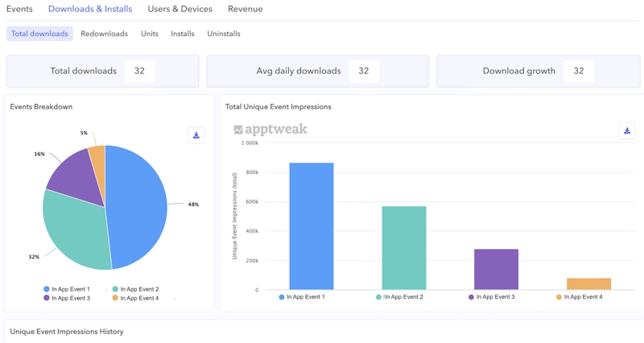Image resolution: width=644 pixels, height=343 pixels.
Task: Click the AppTweak logo watermark
Action: pos(270,130)
